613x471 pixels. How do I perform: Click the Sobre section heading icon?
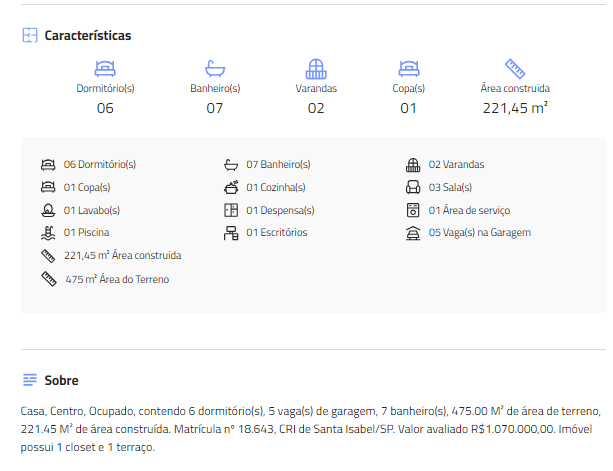click(30, 380)
